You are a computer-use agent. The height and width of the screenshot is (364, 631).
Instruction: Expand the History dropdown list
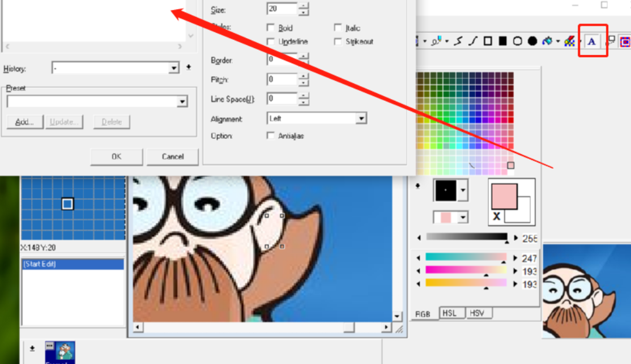[174, 68]
